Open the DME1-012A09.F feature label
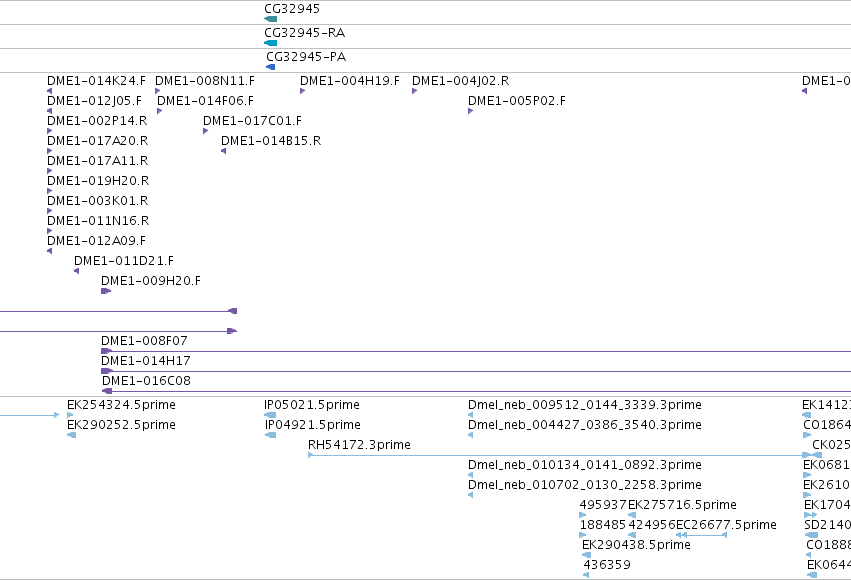The image size is (851, 580). pyautogui.click(x=97, y=241)
